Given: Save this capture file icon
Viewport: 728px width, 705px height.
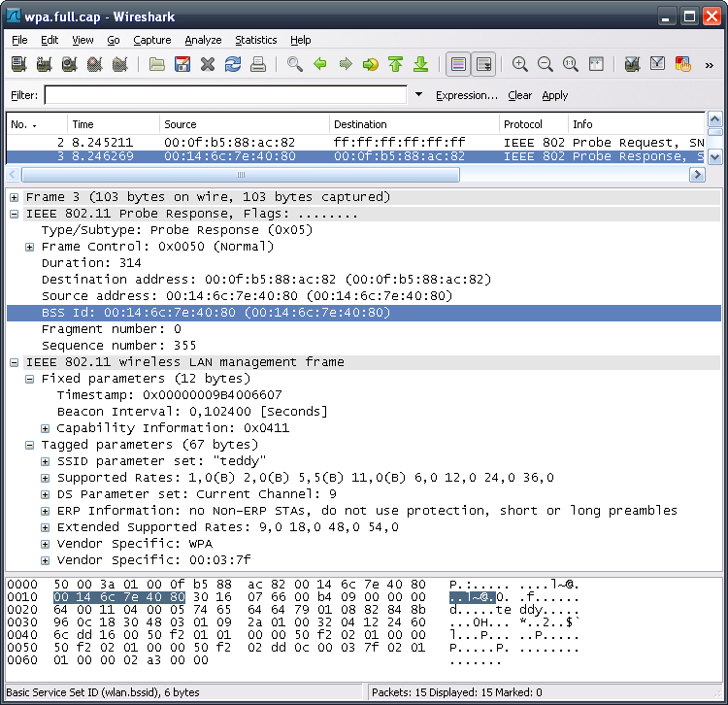Looking at the screenshot, I should (x=182, y=64).
